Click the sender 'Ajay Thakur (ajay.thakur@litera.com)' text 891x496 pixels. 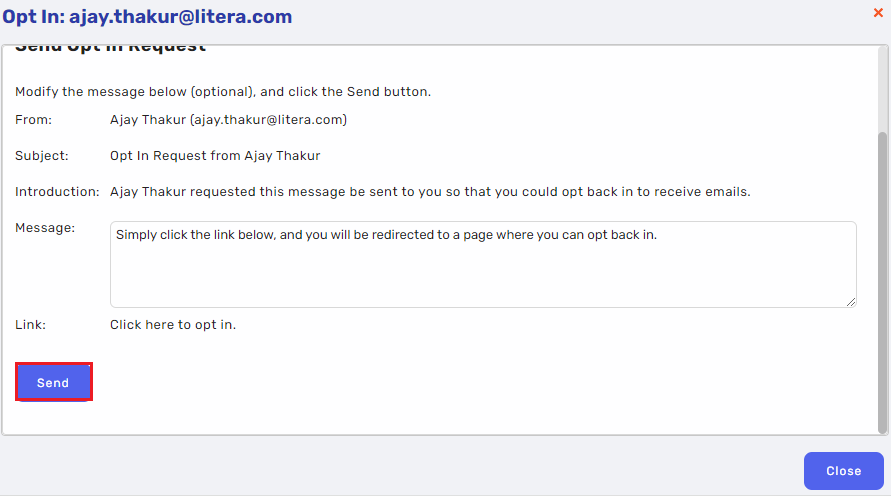(228, 119)
